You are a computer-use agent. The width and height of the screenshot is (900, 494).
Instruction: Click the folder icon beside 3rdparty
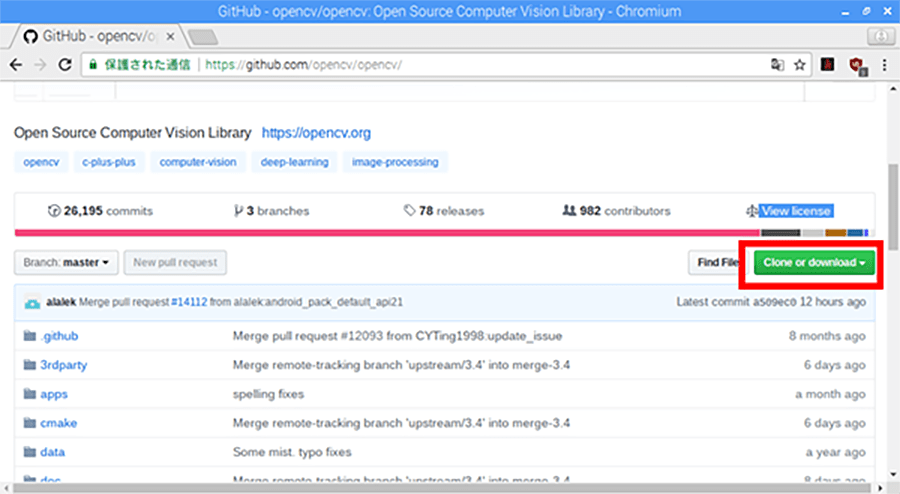(30, 365)
